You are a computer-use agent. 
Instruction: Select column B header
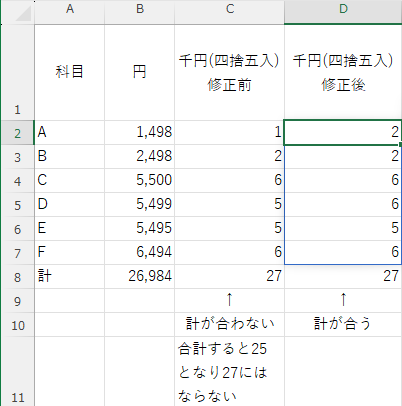click(x=140, y=9)
